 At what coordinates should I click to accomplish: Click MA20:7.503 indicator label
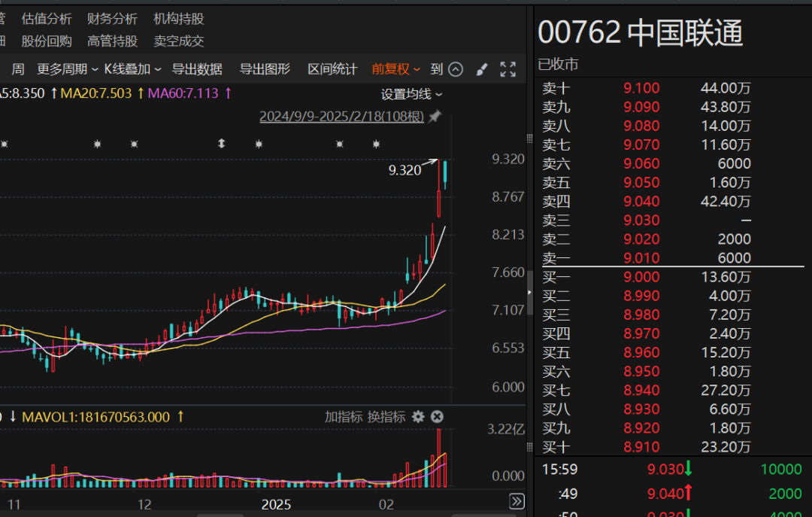point(95,93)
